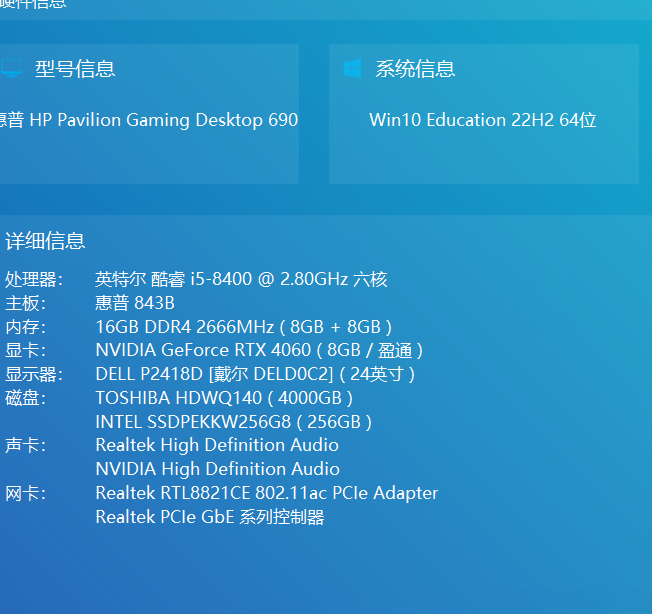Click the 显卡 label

click(x=25, y=350)
